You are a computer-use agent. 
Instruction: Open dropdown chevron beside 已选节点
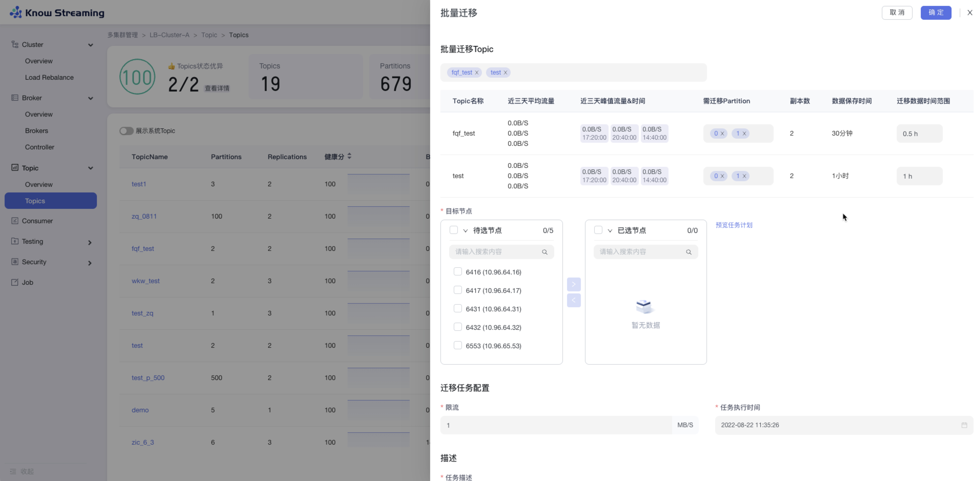coord(610,231)
